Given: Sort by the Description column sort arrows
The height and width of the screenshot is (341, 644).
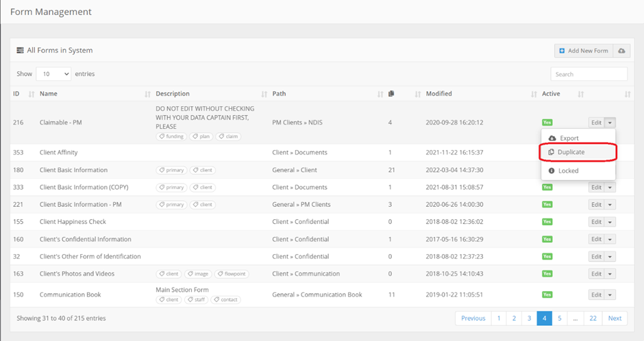Looking at the screenshot, I should pyautogui.click(x=264, y=94).
